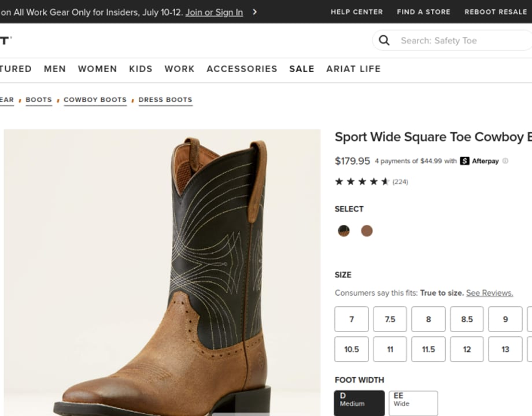Open the ACCESSORIES menu
Image resolution: width=532 pixels, height=416 pixels.
pyautogui.click(x=242, y=69)
